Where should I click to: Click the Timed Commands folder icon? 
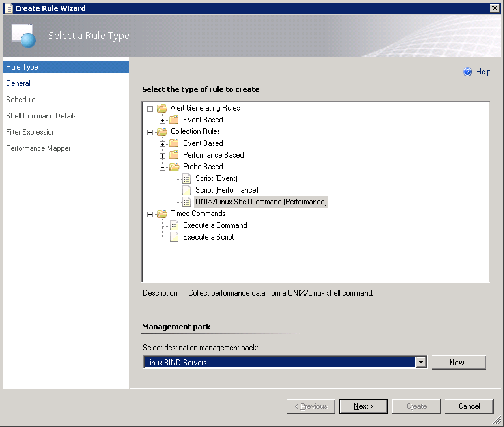tap(161, 213)
